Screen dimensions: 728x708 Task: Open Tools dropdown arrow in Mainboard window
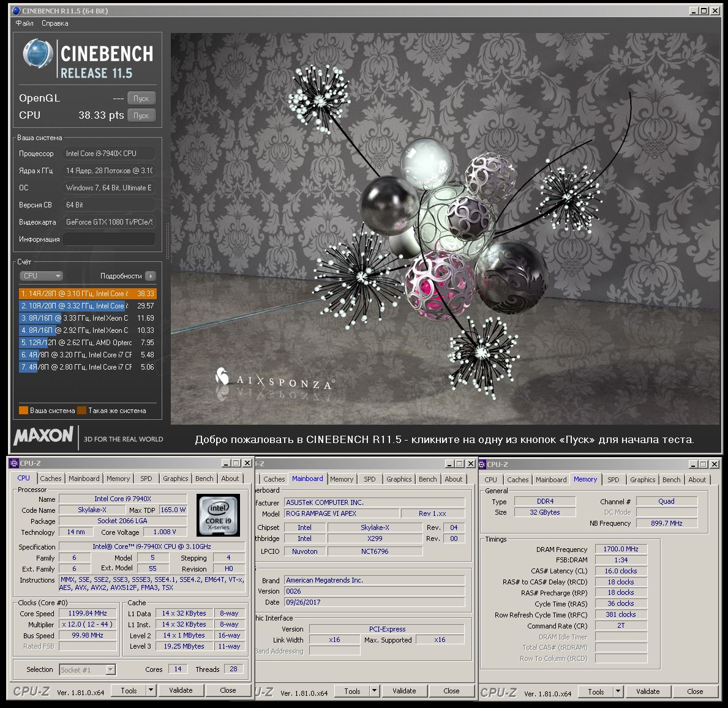point(374,691)
